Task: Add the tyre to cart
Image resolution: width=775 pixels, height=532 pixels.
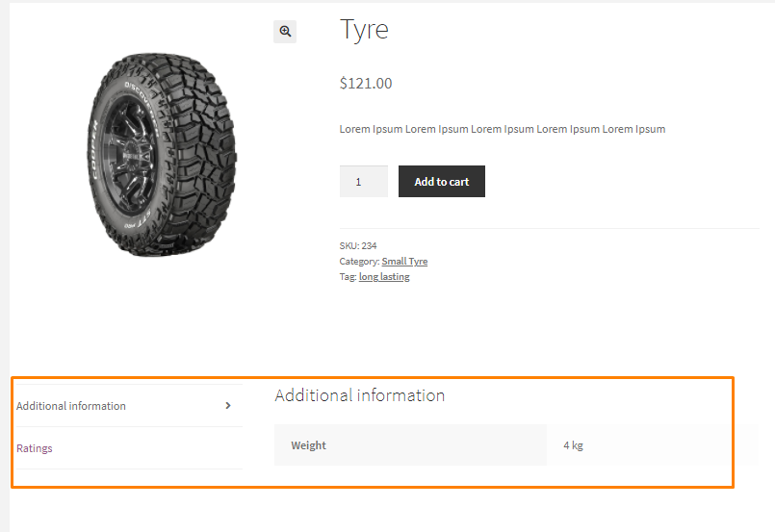Action: point(441,181)
